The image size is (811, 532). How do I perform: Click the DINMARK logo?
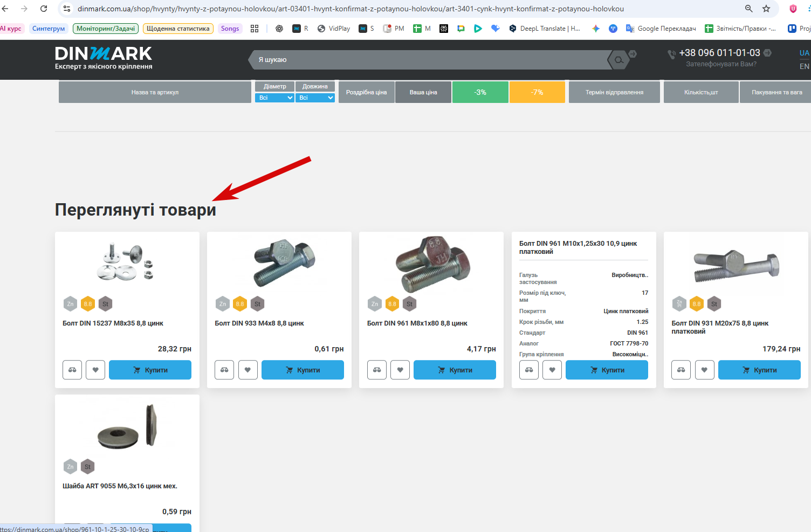tap(104, 58)
